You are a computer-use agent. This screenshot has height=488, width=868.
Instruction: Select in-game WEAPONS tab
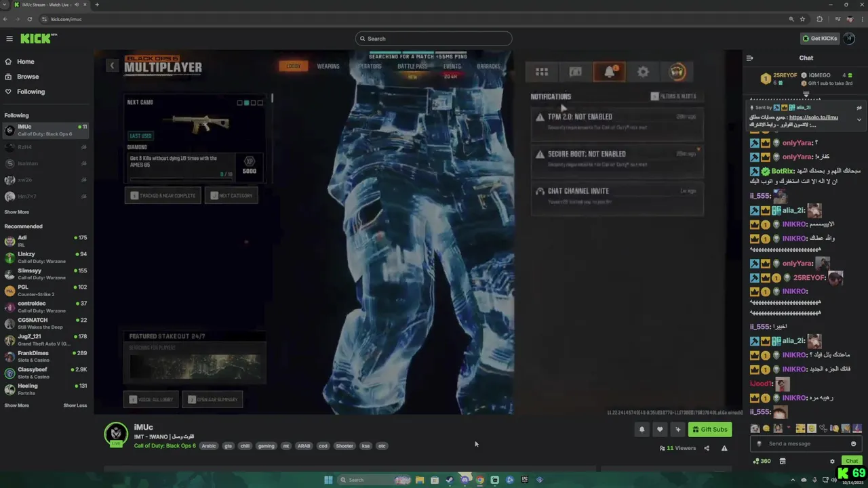click(328, 66)
